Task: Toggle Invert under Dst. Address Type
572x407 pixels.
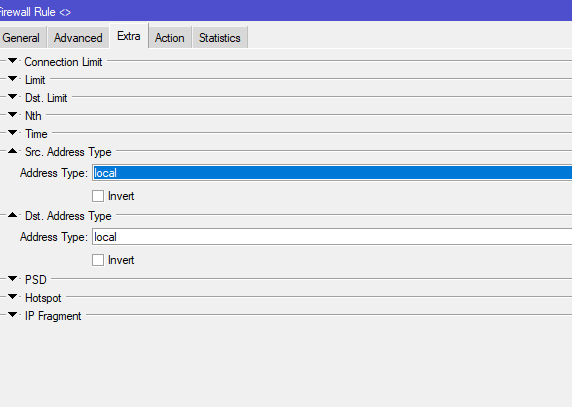Action: point(98,260)
